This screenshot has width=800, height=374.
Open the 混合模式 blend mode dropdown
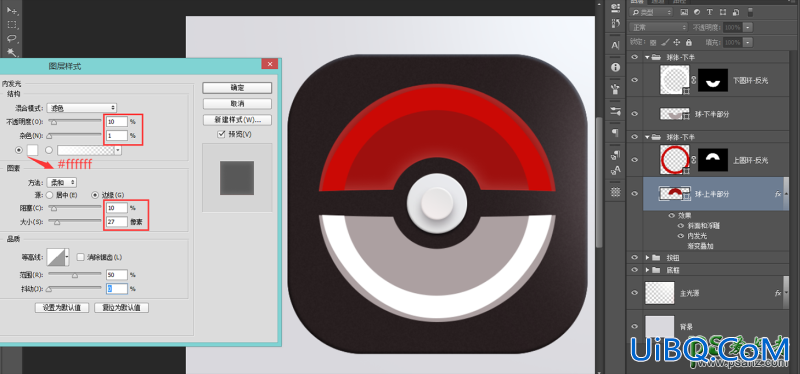point(82,108)
